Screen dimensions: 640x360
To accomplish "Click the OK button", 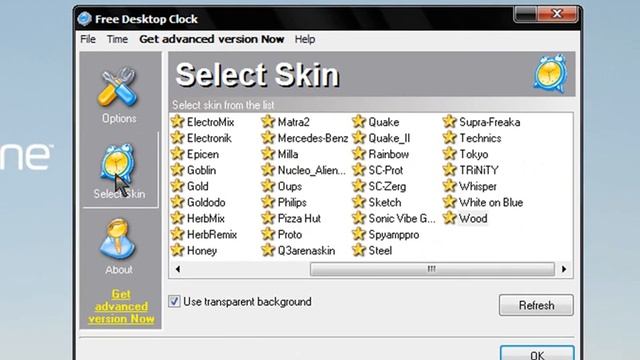I will point(537,353).
